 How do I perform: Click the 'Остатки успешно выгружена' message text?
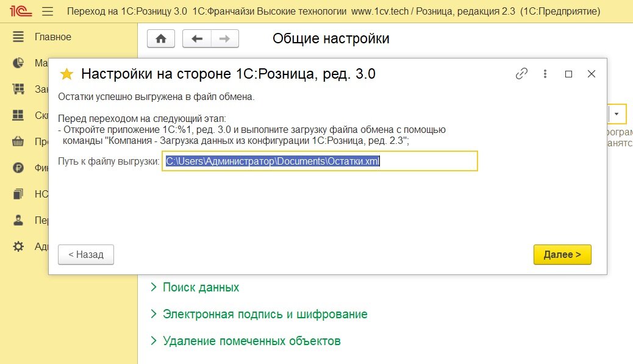[156, 97]
